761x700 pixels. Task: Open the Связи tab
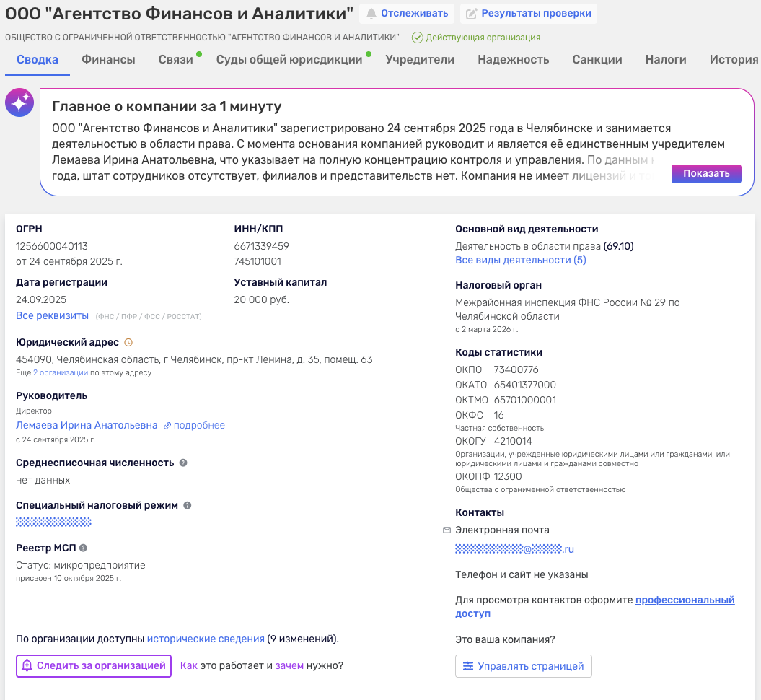176,60
